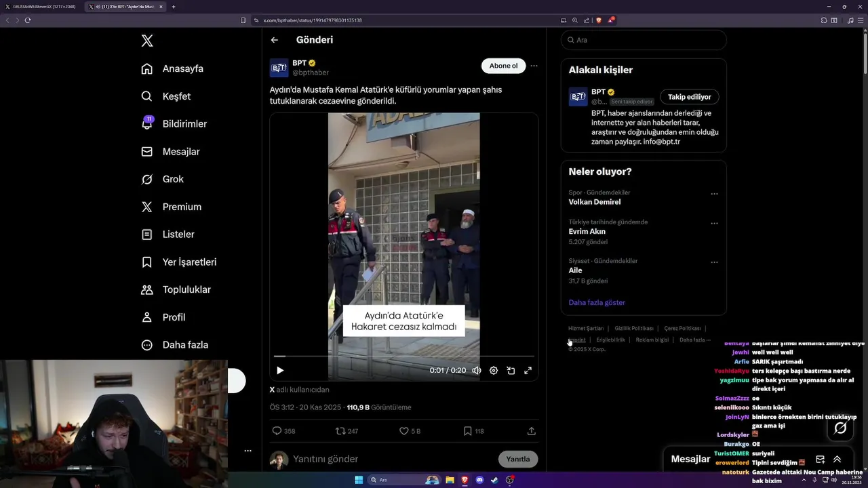Open Çerez Politikası footer link
This screenshot has width=868, height=488.
(x=682, y=328)
